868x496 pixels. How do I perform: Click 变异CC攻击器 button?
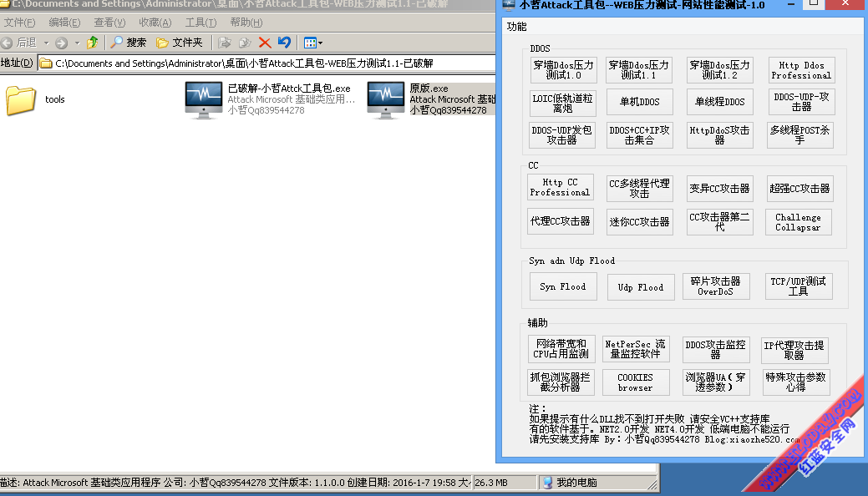coord(719,188)
